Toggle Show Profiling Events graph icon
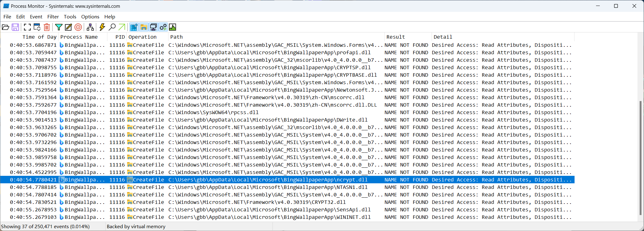 pos(173,27)
